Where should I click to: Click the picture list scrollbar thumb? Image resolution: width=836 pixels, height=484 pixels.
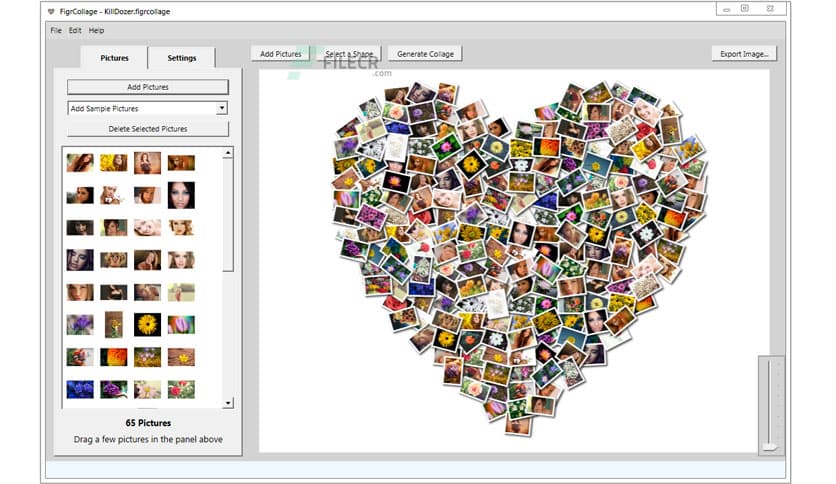[228, 215]
